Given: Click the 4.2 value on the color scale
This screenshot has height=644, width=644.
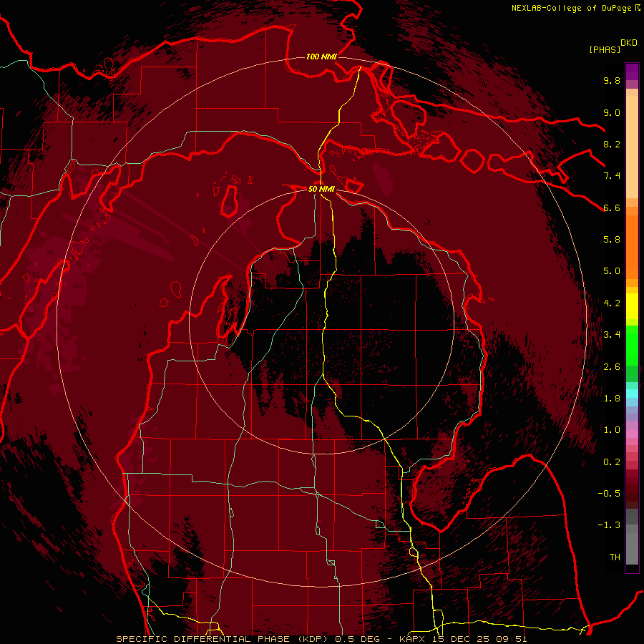Looking at the screenshot, I should coord(612,303).
